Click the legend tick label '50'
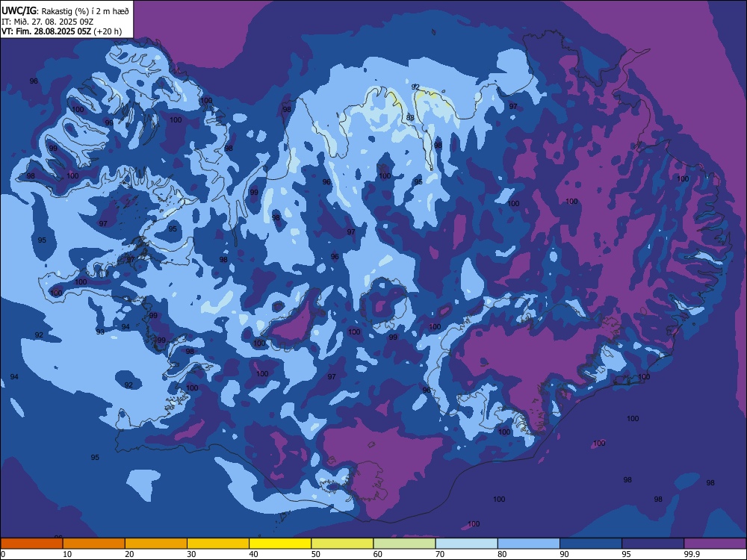 [x=316, y=554]
